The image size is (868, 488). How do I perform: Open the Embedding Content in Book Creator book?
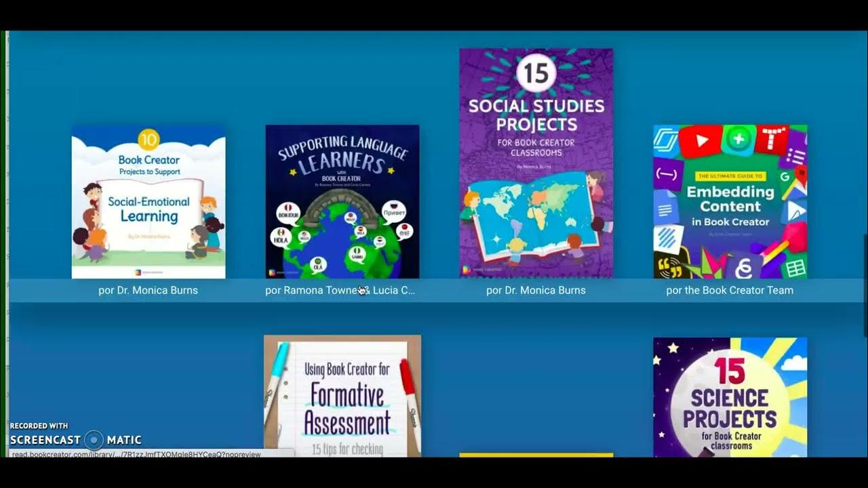[x=730, y=202]
